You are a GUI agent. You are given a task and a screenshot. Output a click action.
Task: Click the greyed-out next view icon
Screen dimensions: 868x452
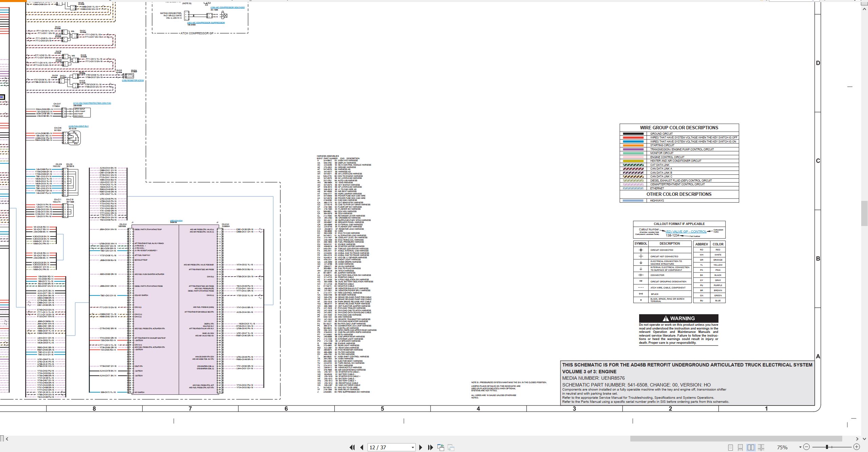click(x=451, y=447)
